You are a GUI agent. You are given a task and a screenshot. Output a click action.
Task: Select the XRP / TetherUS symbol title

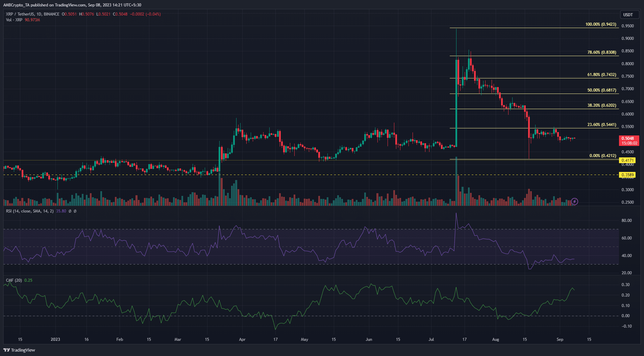[32, 14]
